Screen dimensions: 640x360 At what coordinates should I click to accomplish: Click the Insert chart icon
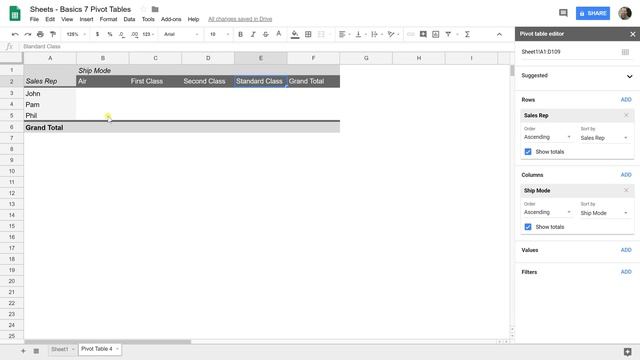coord(436,34)
